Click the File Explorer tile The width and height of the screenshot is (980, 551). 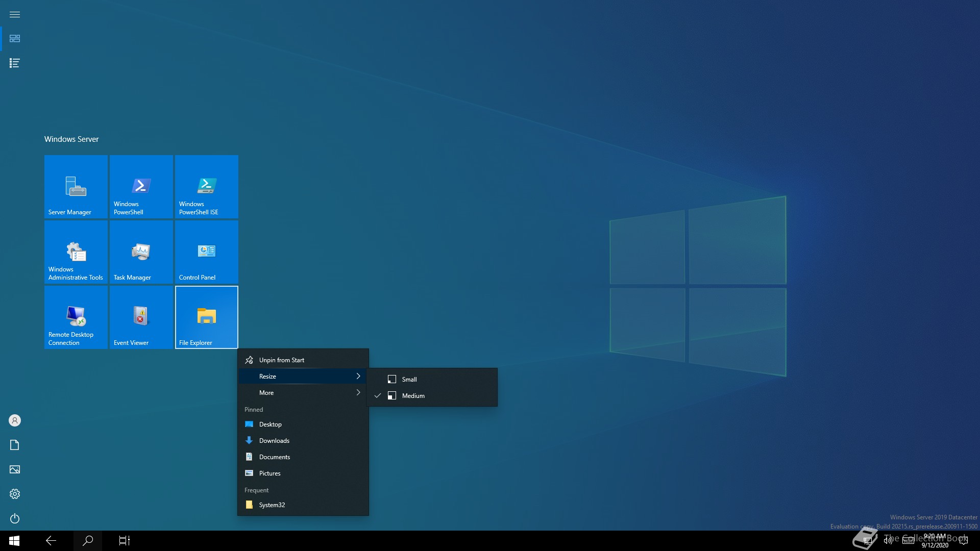coord(207,317)
